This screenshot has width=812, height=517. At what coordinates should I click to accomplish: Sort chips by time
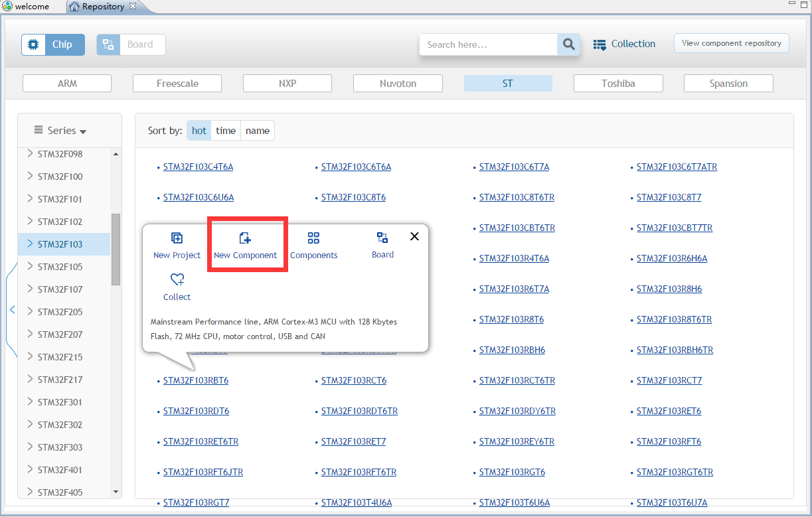226,131
